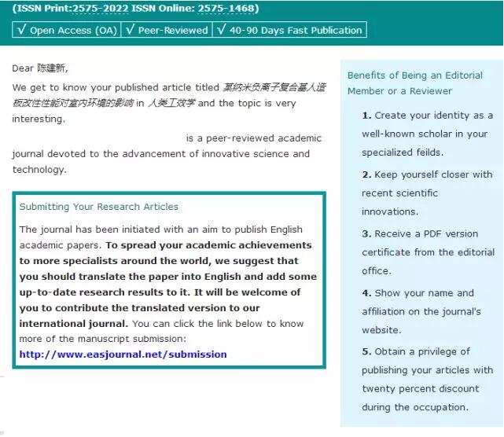The height and width of the screenshot is (437, 504).
Task: Click benefit 2 about recent scientific innovations
Action: coord(427,193)
